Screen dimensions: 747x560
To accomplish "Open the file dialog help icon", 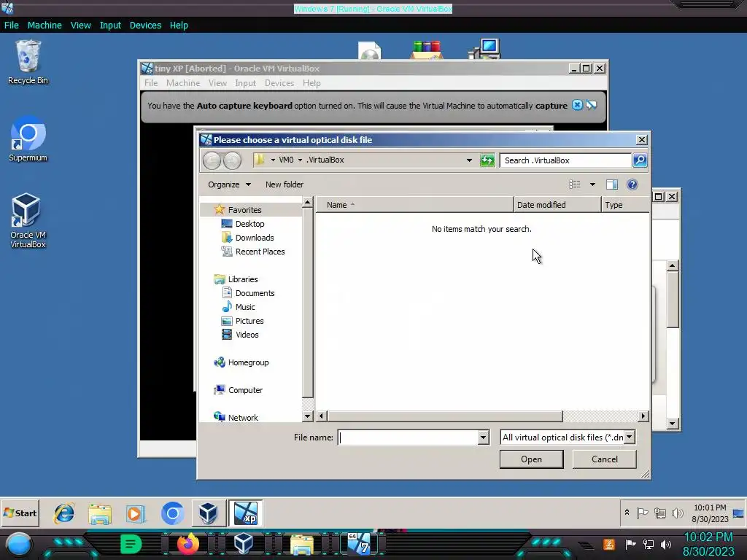I will click(632, 184).
